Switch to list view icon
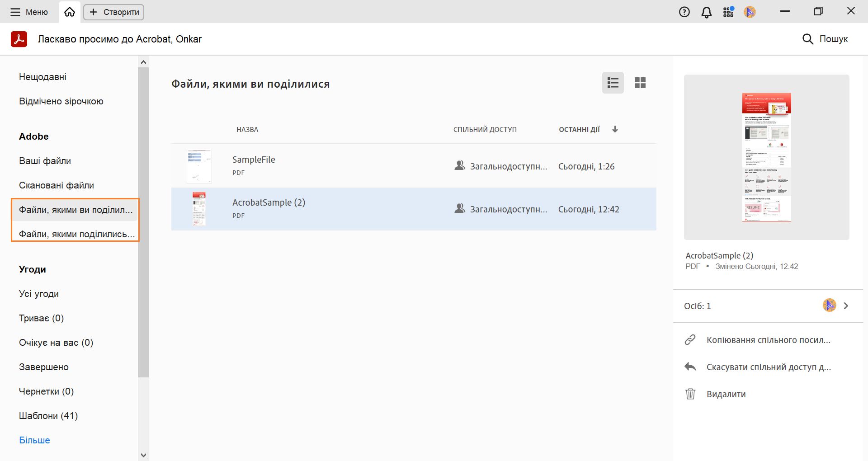 point(613,83)
